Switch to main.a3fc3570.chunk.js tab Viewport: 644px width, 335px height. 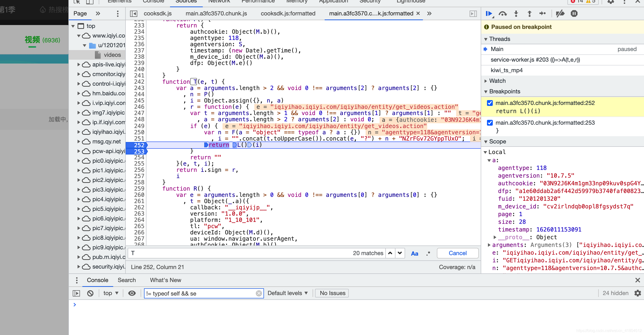tap(216, 13)
